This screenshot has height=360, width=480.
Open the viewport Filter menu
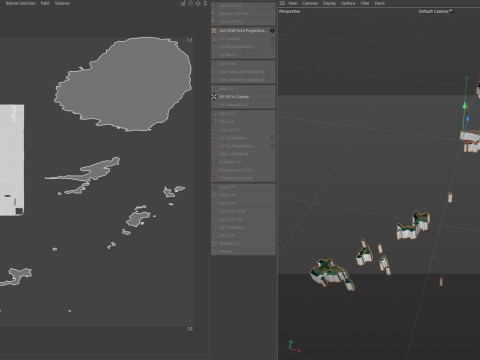pos(365,3)
